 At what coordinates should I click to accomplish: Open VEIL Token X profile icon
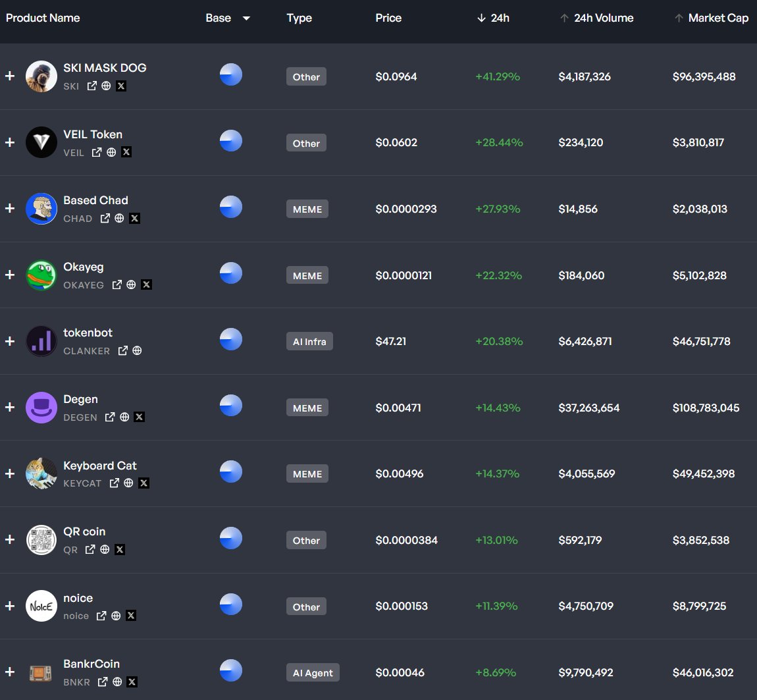pyautogui.click(x=126, y=152)
